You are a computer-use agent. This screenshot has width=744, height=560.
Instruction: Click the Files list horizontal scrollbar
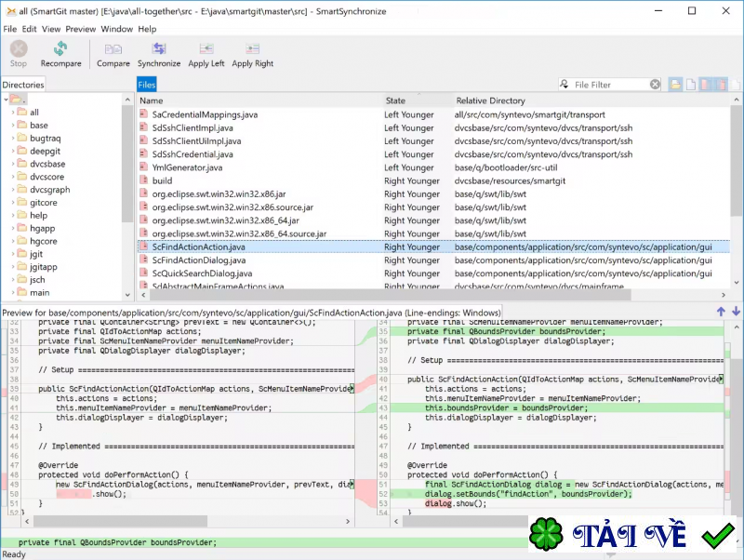coord(390,295)
